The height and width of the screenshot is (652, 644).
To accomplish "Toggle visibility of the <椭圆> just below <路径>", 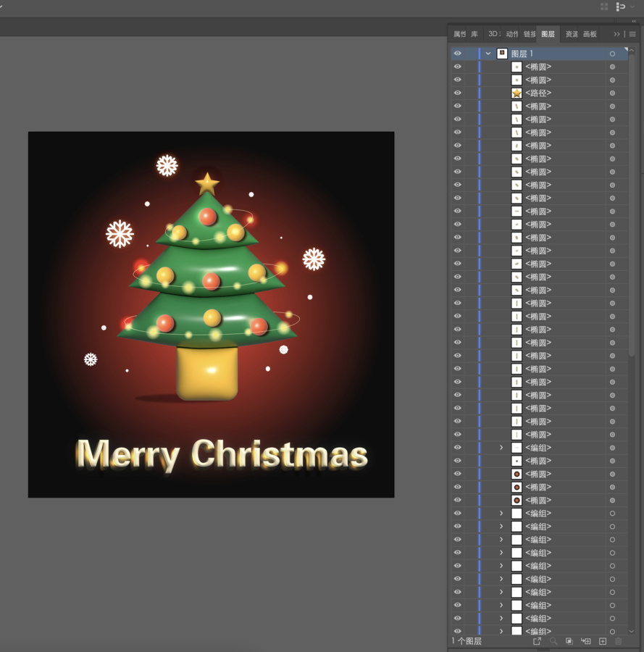I will point(457,106).
